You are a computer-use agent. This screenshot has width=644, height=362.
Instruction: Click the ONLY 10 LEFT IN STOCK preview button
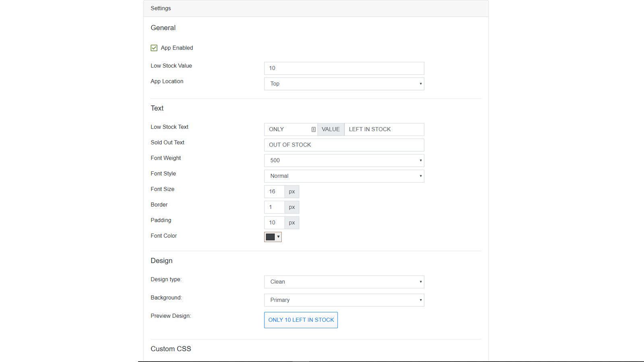pyautogui.click(x=301, y=320)
